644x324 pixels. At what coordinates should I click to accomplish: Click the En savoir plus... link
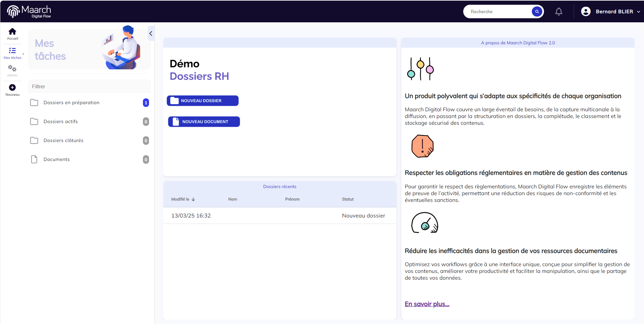(427, 304)
